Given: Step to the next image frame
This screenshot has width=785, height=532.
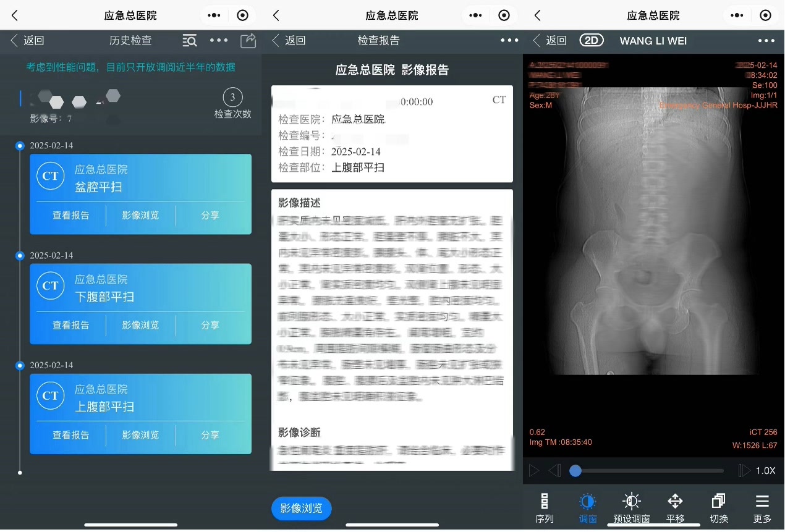Looking at the screenshot, I should [744, 471].
